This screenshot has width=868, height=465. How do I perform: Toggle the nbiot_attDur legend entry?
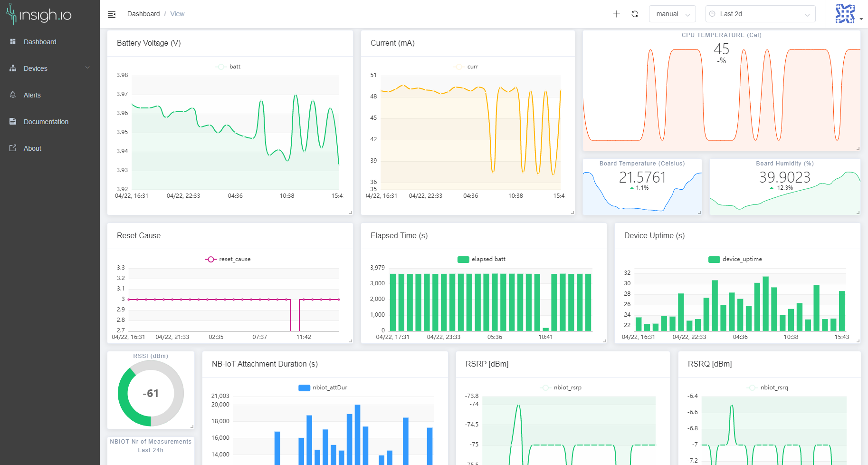click(x=323, y=387)
